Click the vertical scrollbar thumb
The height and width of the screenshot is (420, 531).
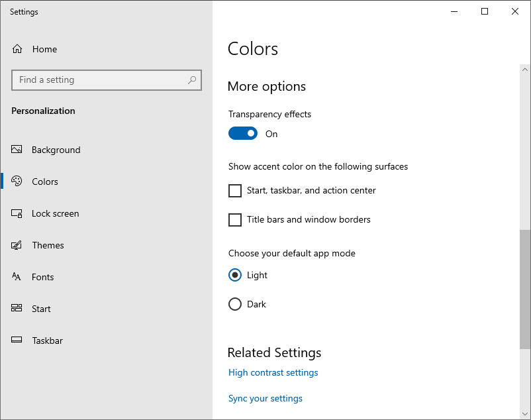(525, 289)
